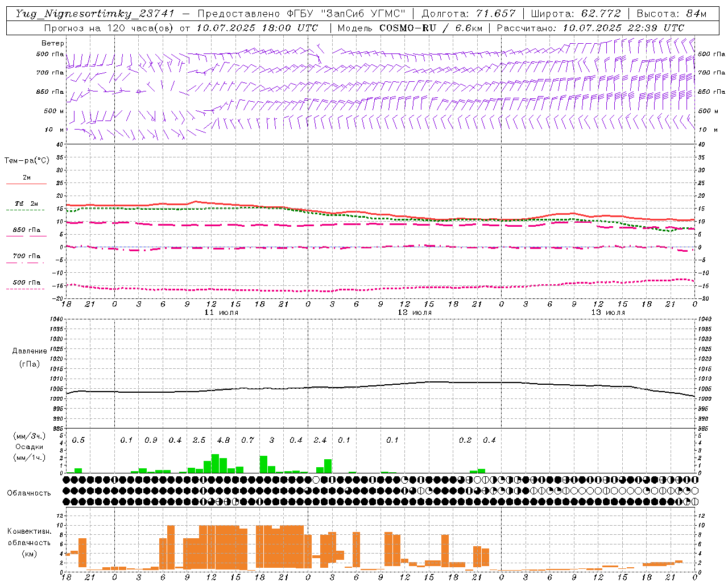The image size is (728, 582).
Task: Click '850 гПа' in the temperature legend
Action: [27, 230]
